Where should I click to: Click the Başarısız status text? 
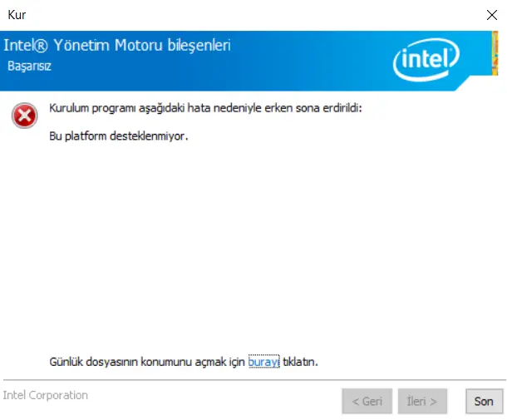tap(29, 66)
